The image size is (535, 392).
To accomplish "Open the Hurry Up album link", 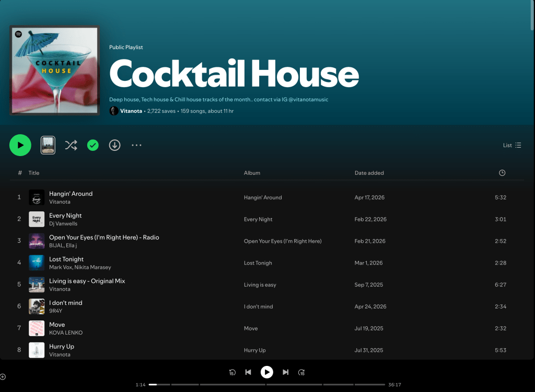I will (254, 350).
